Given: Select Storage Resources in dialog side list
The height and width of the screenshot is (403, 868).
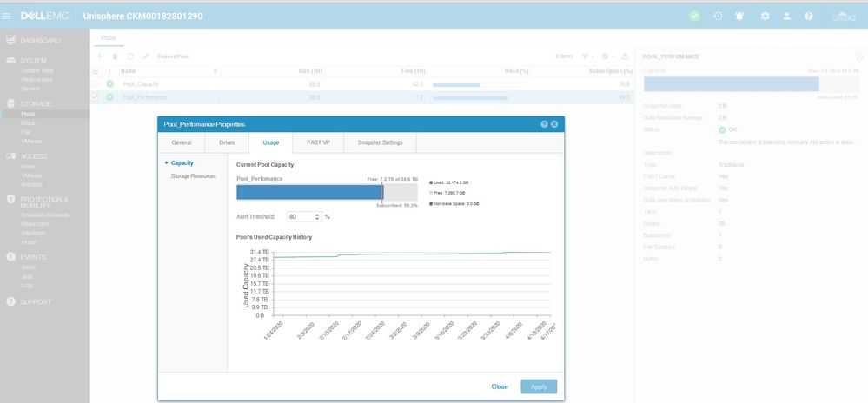Looking at the screenshot, I should point(193,176).
